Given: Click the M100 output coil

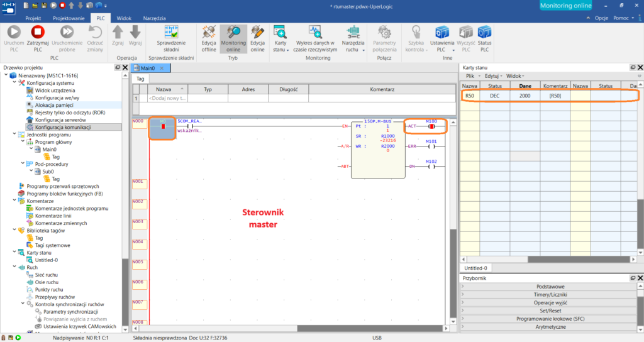Looking at the screenshot, I should pyautogui.click(x=431, y=126).
